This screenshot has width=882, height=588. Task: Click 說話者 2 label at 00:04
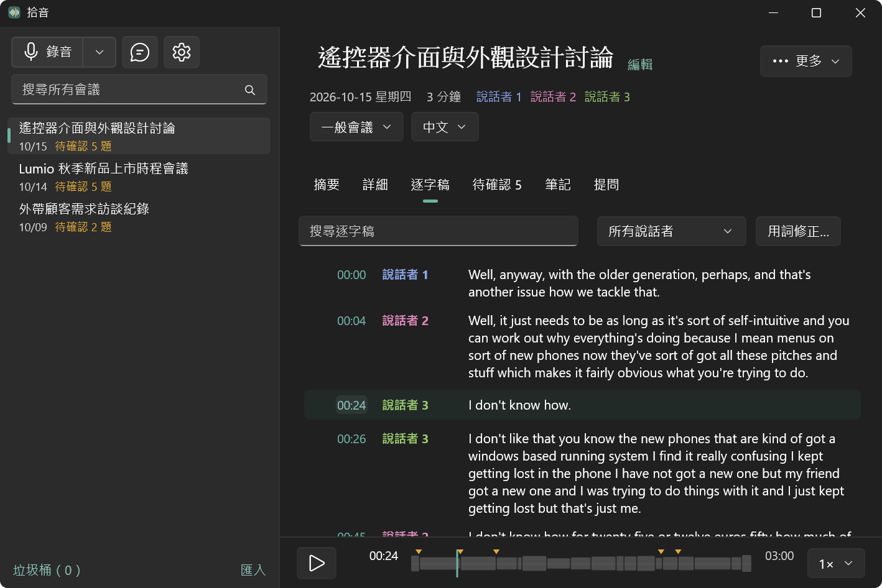[x=405, y=321]
